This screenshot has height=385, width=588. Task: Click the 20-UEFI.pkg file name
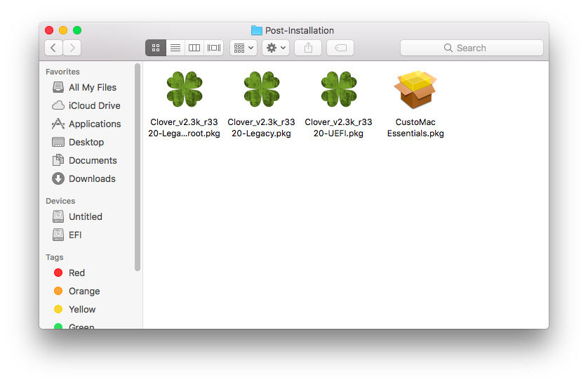(339, 133)
